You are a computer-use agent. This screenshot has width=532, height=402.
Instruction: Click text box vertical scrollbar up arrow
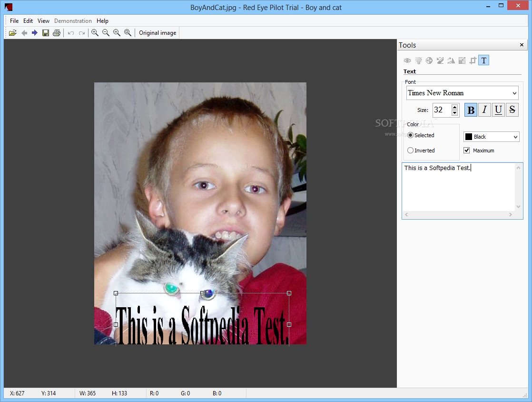tap(518, 168)
